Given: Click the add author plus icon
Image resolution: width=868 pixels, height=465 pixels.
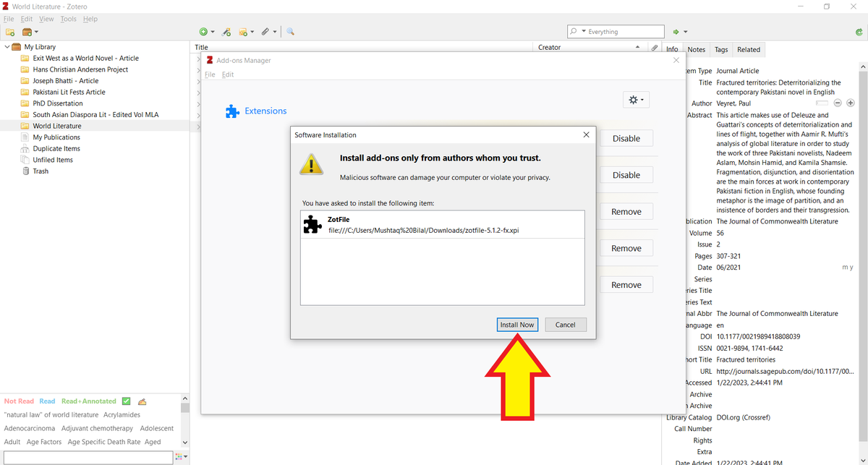Looking at the screenshot, I should tap(851, 103).
